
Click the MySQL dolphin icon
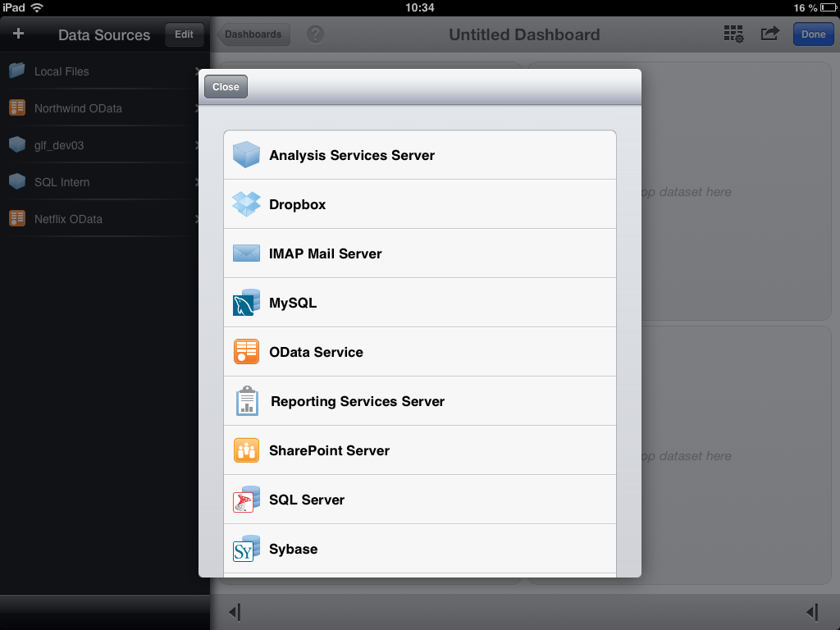click(x=246, y=303)
